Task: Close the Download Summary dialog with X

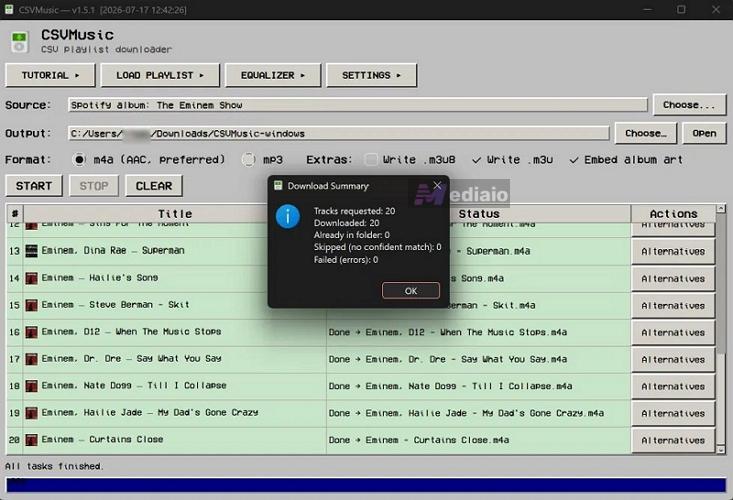Action: point(437,186)
